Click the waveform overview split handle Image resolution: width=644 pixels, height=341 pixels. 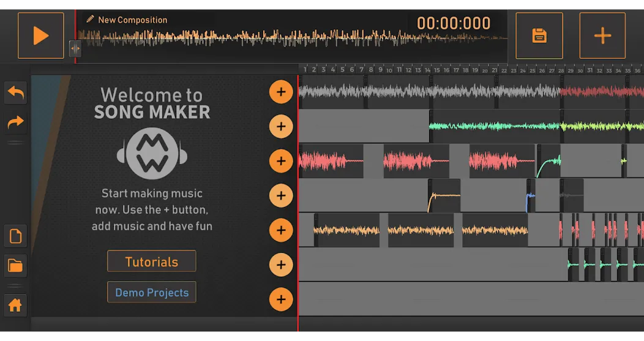[75, 48]
